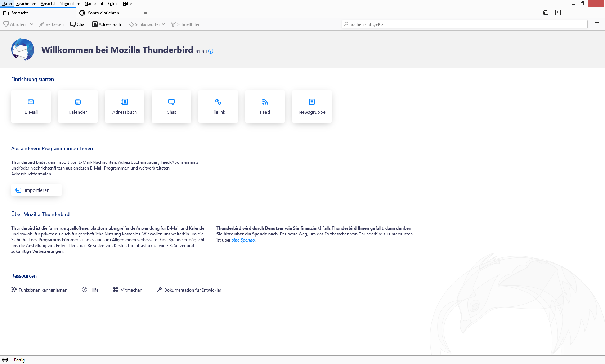This screenshot has width=605, height=364.
Task: Click the 'Ressourcen' heading
Action: tap(24, 276)
